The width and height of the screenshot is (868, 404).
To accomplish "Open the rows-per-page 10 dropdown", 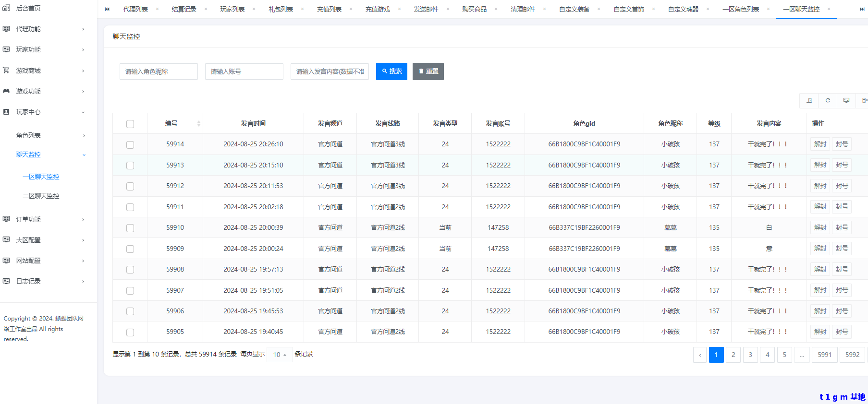I will [280, 355].
